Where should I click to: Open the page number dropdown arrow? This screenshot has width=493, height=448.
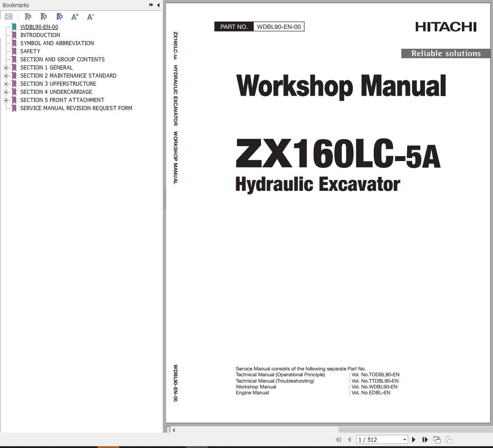point(405,439)
